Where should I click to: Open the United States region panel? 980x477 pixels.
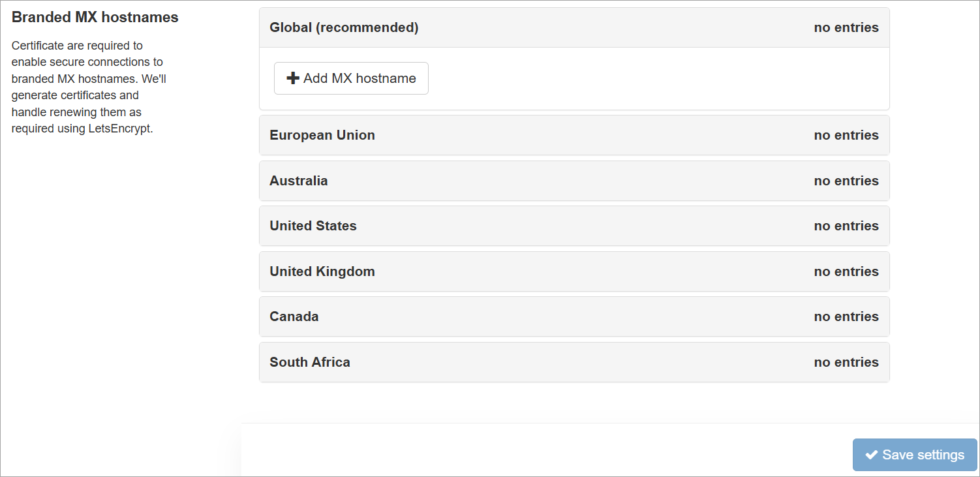313,226
